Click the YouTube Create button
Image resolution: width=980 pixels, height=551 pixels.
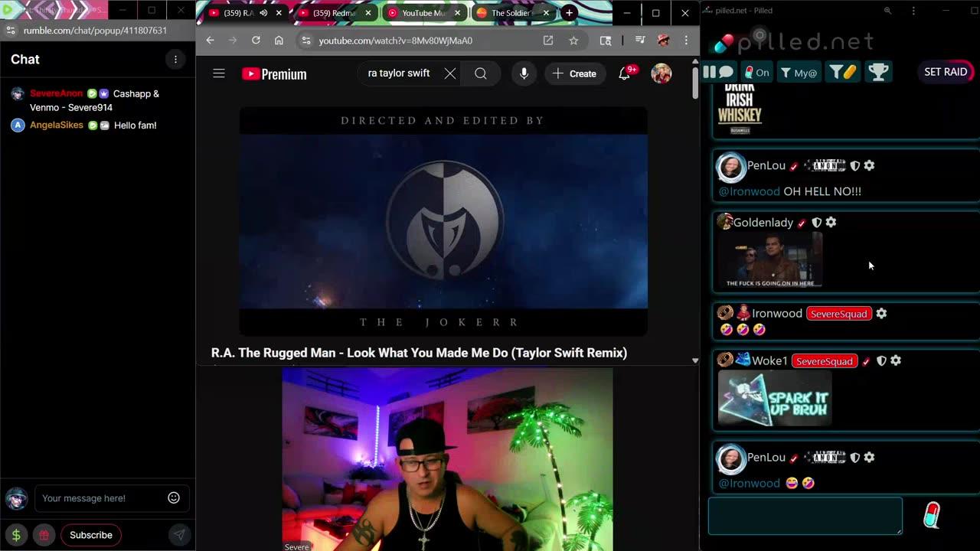tap(574, 73)
